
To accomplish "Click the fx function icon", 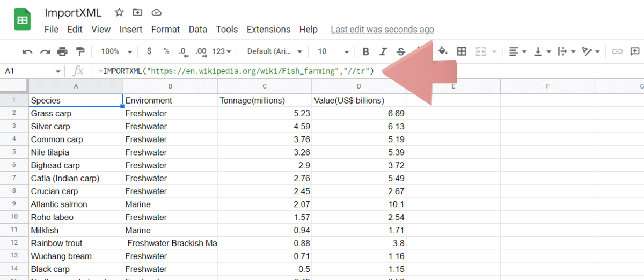I will tap(78, 71).
